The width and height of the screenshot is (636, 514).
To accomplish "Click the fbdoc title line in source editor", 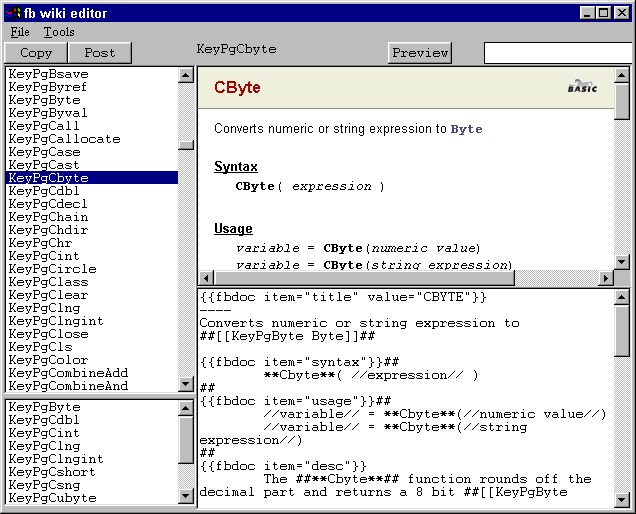I will [343, 297].
